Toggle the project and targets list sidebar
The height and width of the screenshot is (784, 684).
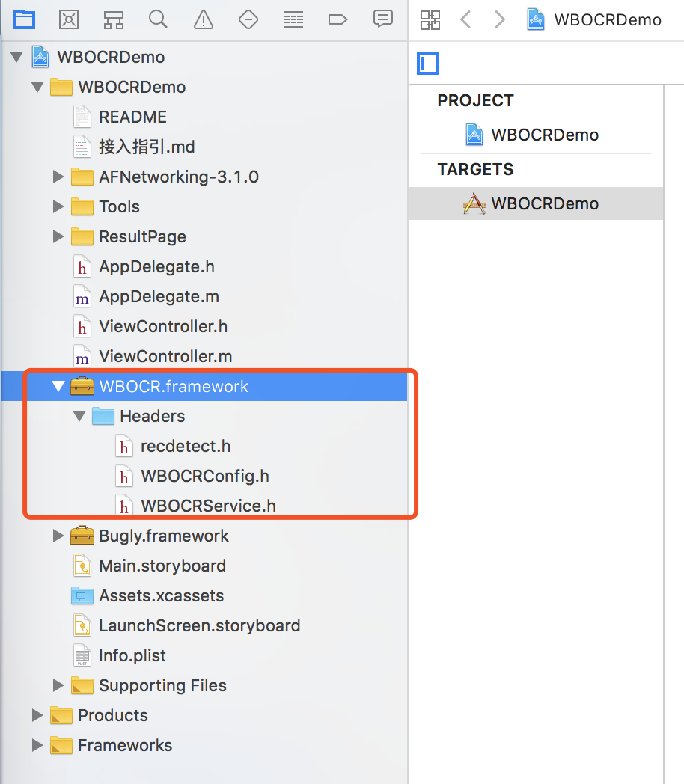tap(428, 64)
